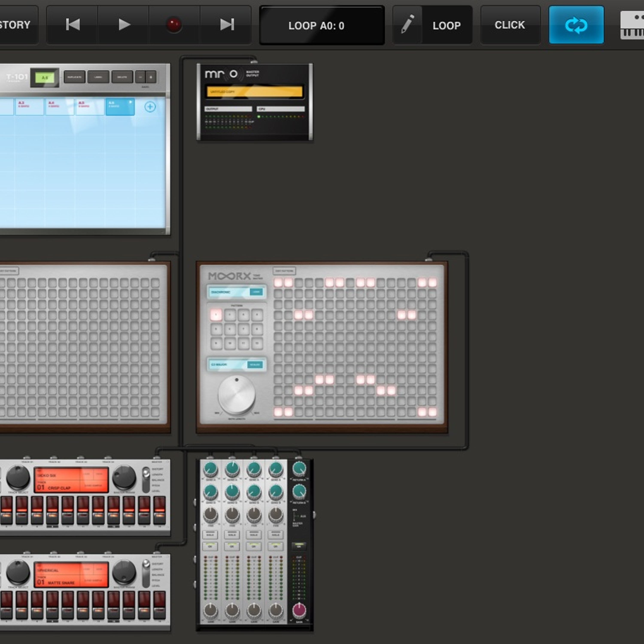Select the pencil edit tool icon
This screenshot has height=644, width=644.
pyautogui.click(x=407, y=25)
